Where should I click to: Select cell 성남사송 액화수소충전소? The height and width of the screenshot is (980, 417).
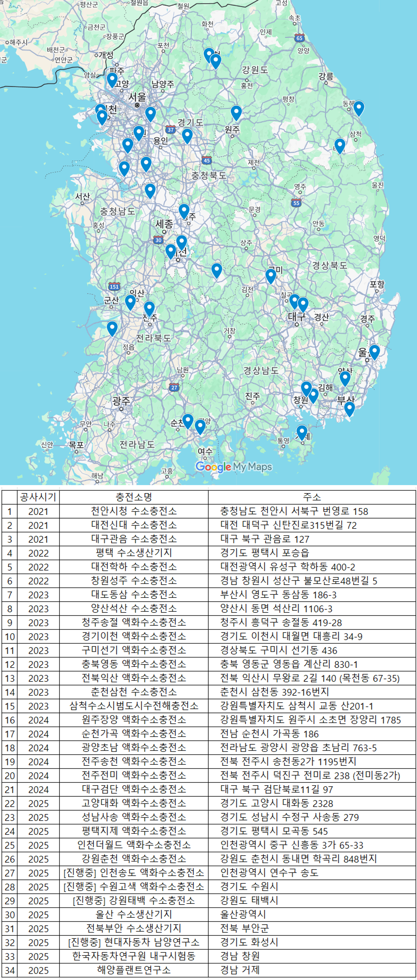(x=134, y=817)
